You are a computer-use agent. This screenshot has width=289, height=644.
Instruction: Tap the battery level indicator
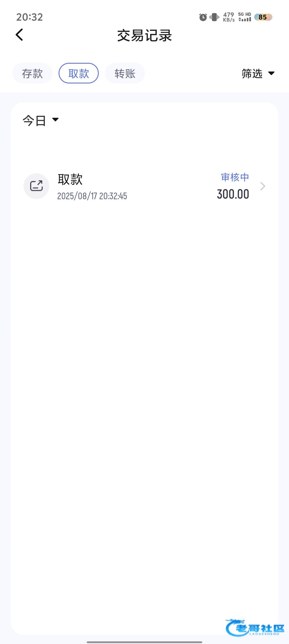263,17
